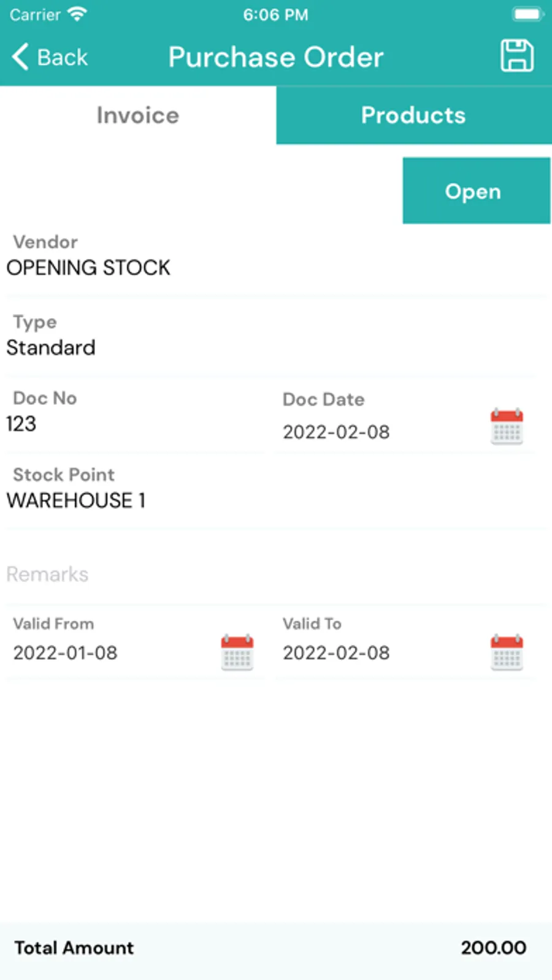Tap the back chevron arrow
Image resolution: width=552 pixels, height=980 pixels.
pyautogui.click(x=20, y=57)
